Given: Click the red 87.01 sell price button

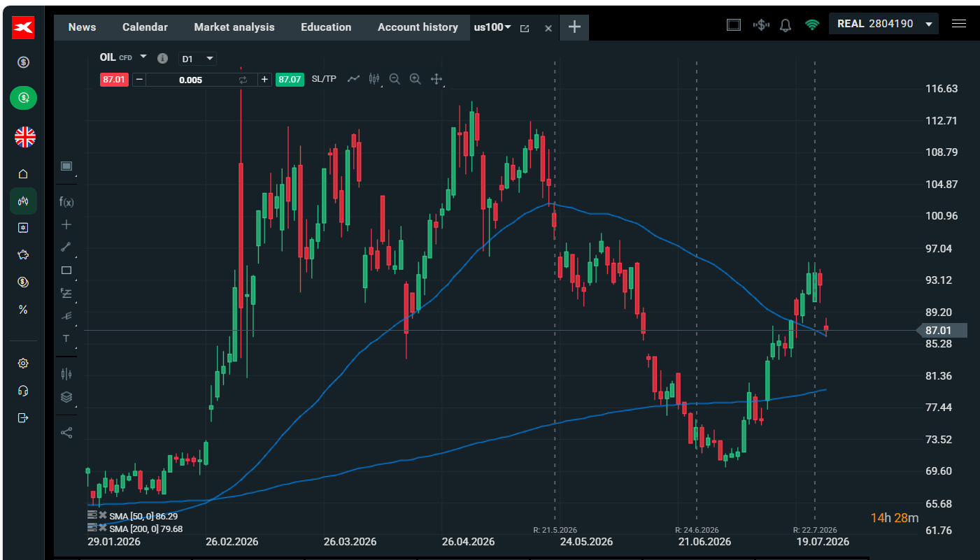Looking at the screenshot, I should click(x=113, y=80).
